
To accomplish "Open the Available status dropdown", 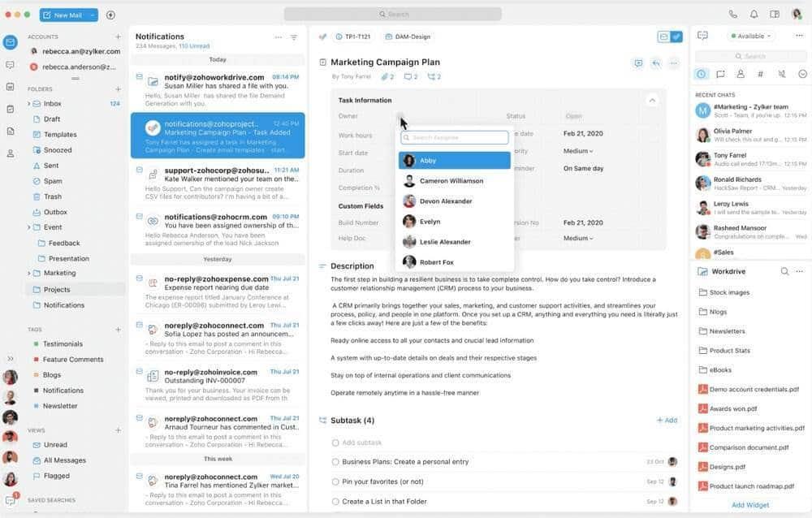I will point(750,37).
